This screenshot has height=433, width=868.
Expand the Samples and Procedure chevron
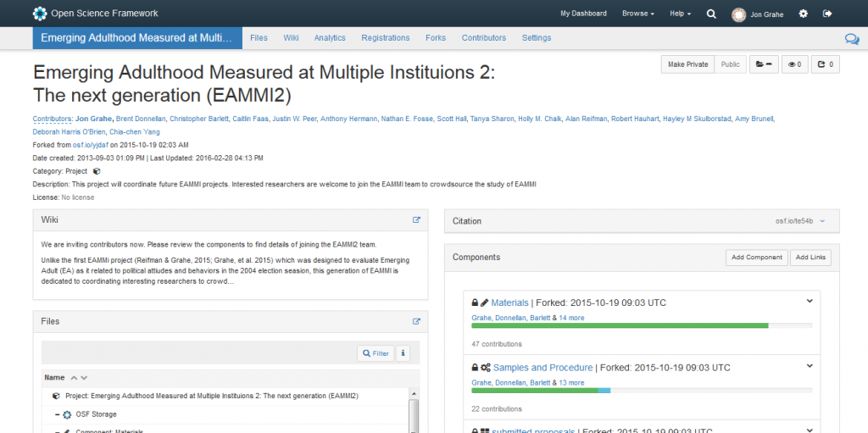(x=810, y=366)
